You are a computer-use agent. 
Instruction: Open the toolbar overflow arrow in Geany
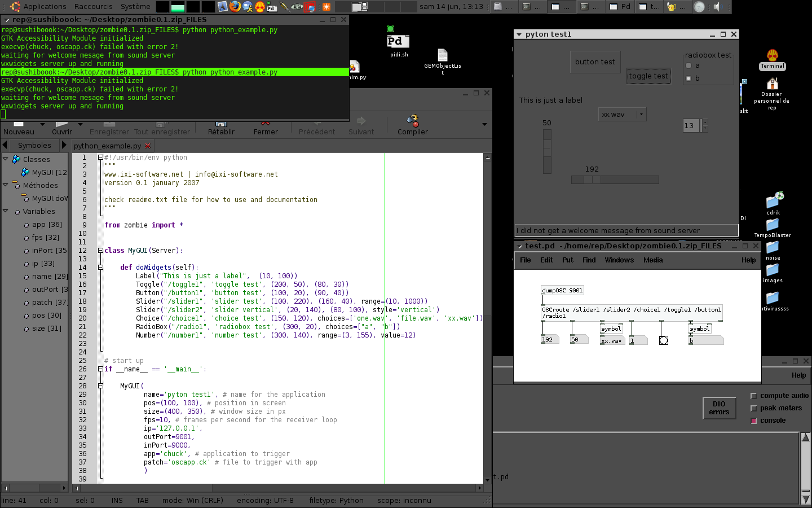click(x=484, y=124)
